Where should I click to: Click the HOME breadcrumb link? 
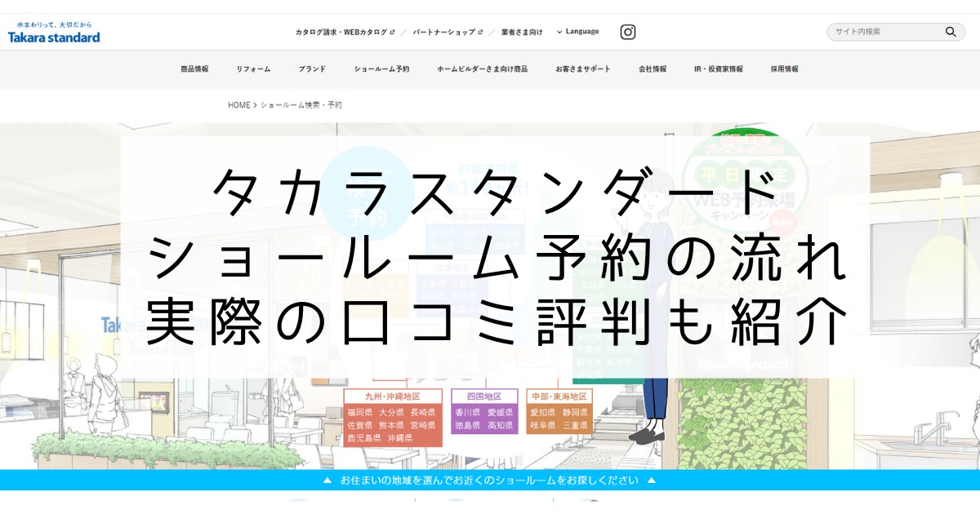point(239,105)
